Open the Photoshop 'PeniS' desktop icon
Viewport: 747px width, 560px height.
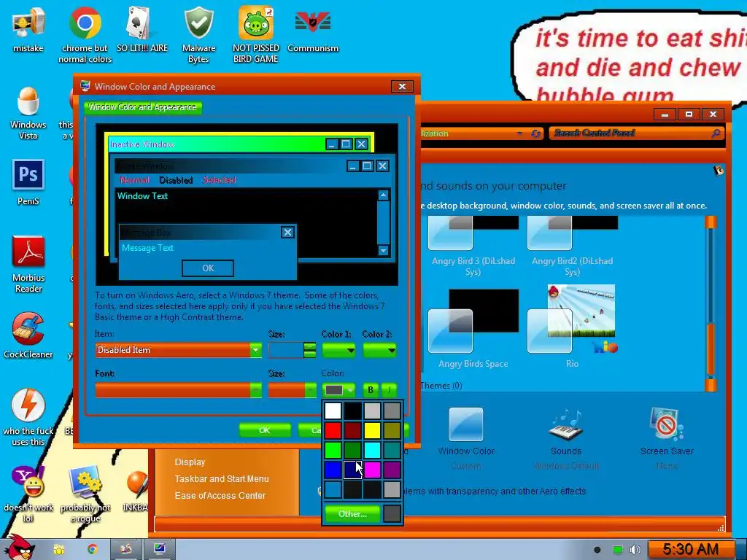click(x=28, y=182)
